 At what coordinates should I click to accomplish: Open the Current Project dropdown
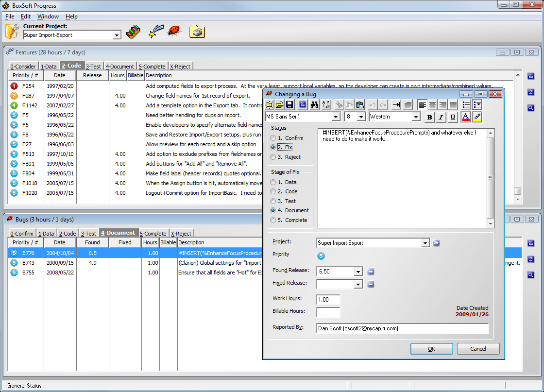117,35
